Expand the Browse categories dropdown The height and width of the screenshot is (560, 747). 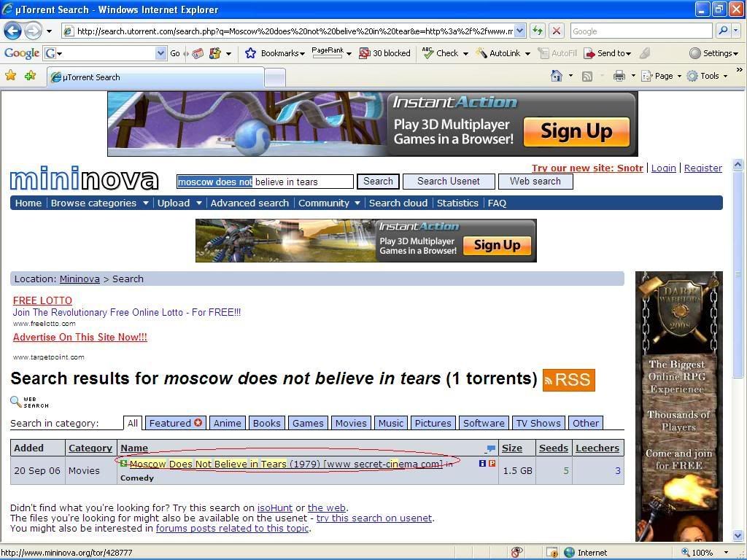point(99,203)
